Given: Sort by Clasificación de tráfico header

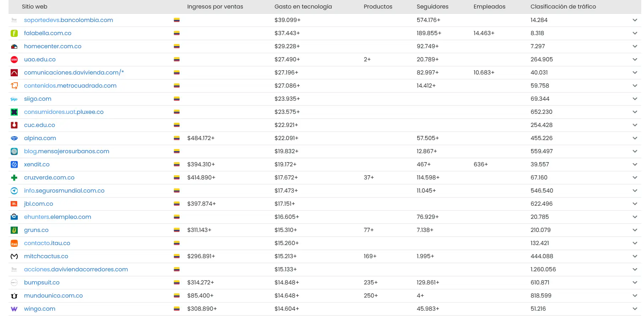Looking at the screenshot, I should point(563,7).
